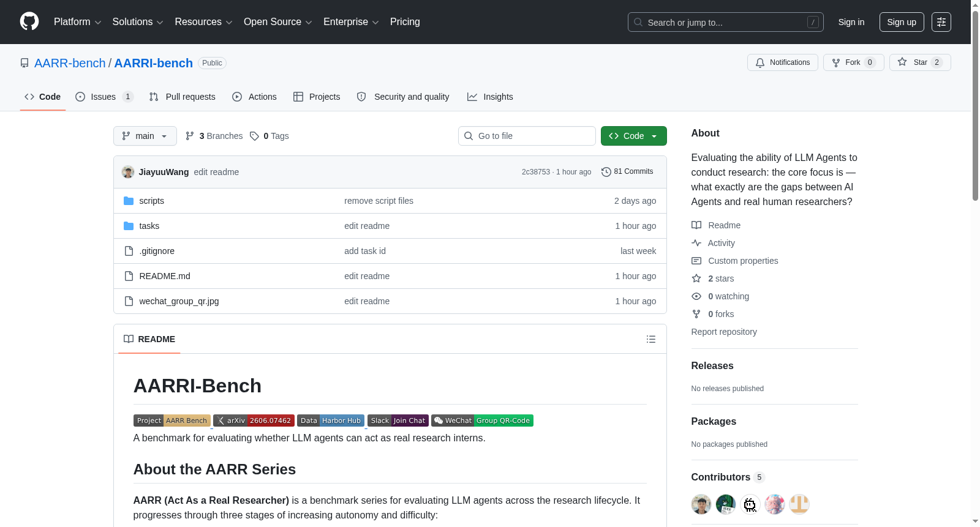Click the Project AARR Bench badge

172,420
